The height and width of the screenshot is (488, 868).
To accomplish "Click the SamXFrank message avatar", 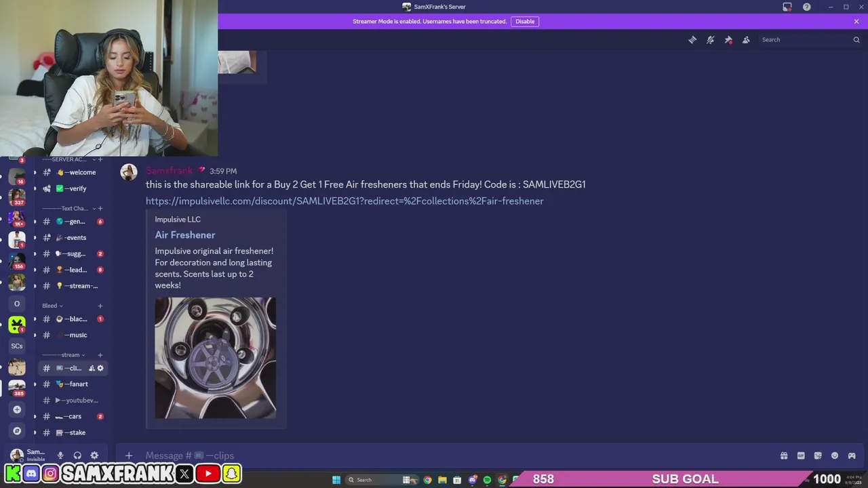I will click(129, 172).
